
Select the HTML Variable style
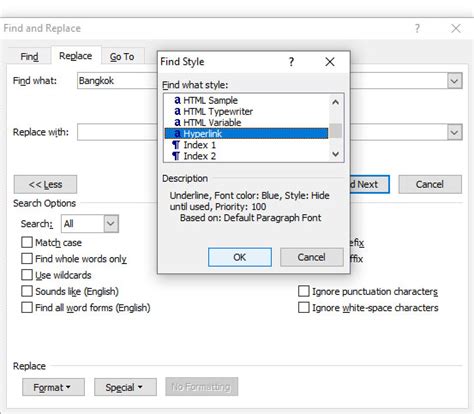(x=246, y=122)
